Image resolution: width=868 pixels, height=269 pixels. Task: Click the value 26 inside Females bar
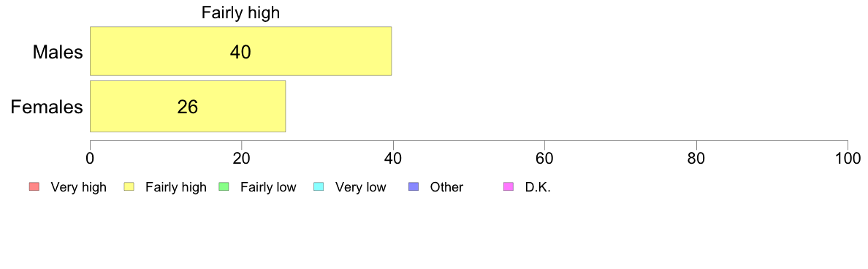click(x=188, y=107)
